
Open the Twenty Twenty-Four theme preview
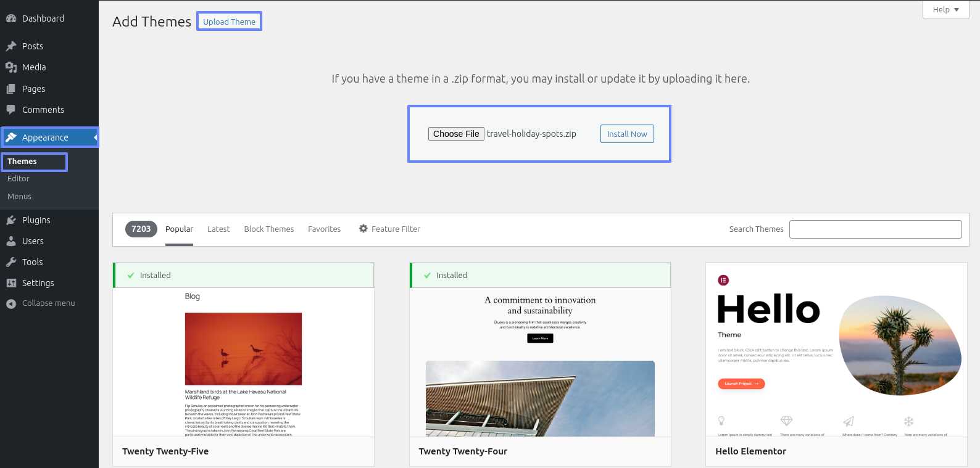click(x=540, y=363)
